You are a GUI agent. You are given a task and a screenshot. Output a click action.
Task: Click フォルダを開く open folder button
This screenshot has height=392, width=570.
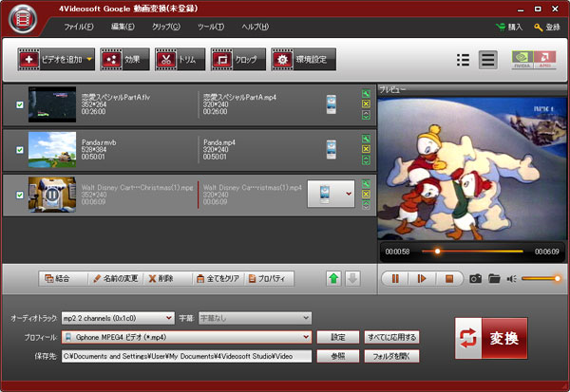391,356
